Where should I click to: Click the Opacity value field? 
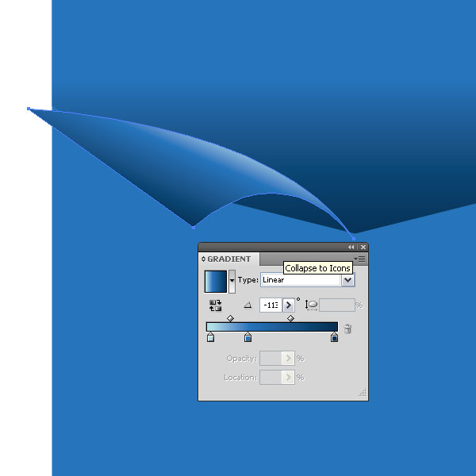(271, 359)
